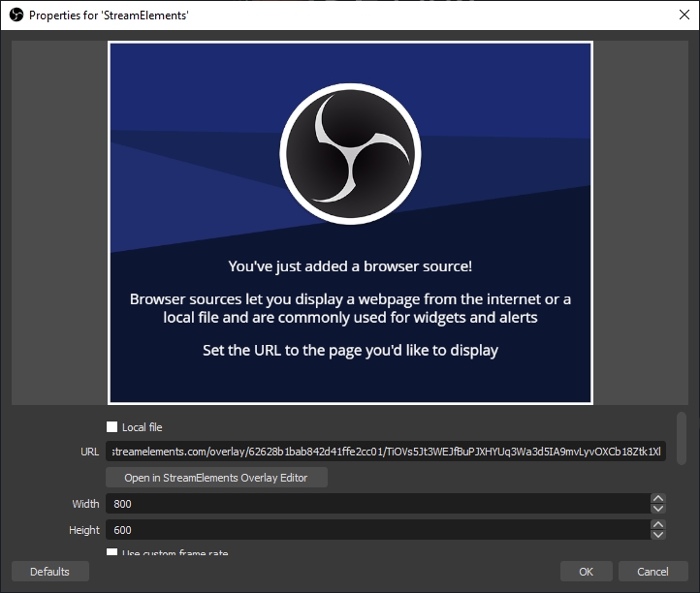Open in StreamElements Overlay Editor
The image size is (700, 593).
point(216,478)
